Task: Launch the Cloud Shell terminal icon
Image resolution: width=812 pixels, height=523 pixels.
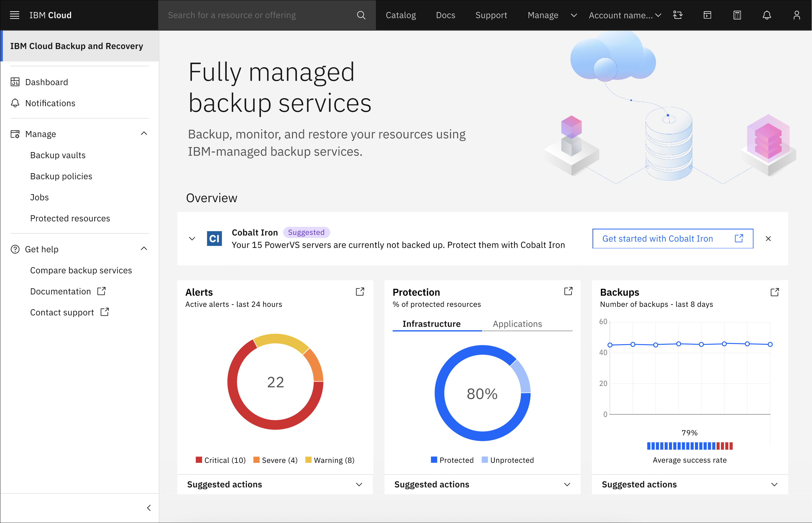Action: (x=708, y=15)
